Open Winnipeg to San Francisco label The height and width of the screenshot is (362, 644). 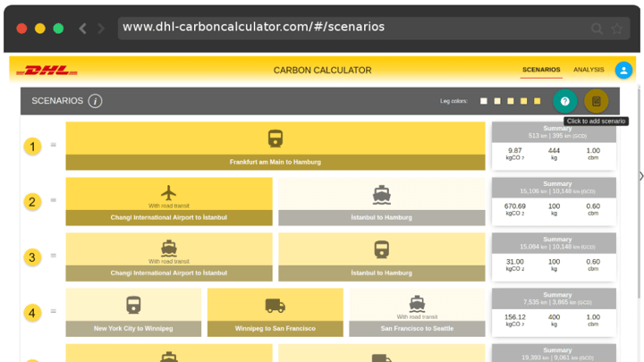click(275, 328)
